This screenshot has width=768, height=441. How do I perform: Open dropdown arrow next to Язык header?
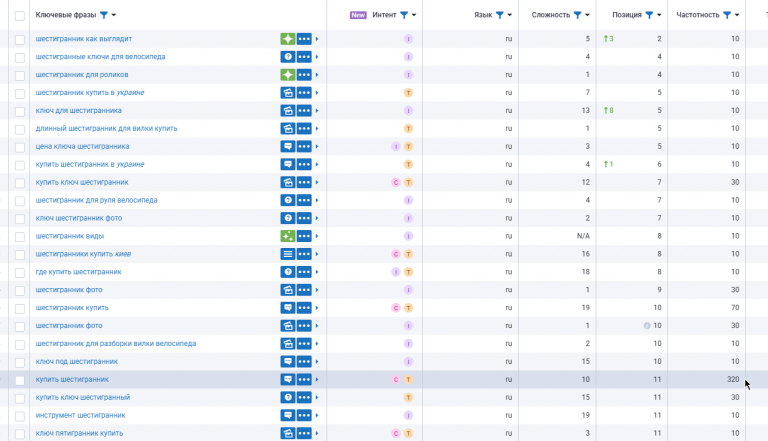coord(509,15)
